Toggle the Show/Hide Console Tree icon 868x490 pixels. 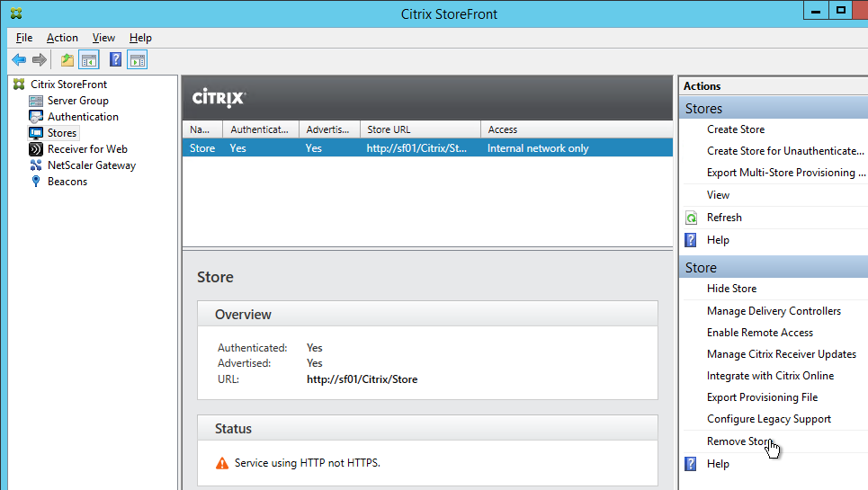click(x=89, y=59)
